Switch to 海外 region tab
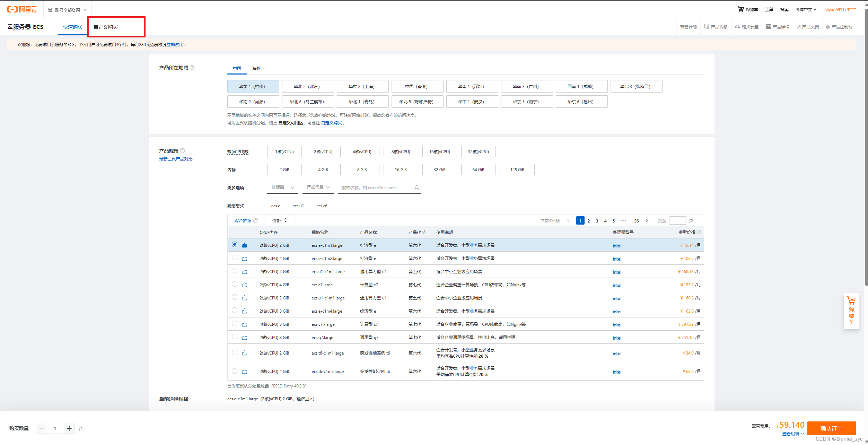 [x=256, y=69]
